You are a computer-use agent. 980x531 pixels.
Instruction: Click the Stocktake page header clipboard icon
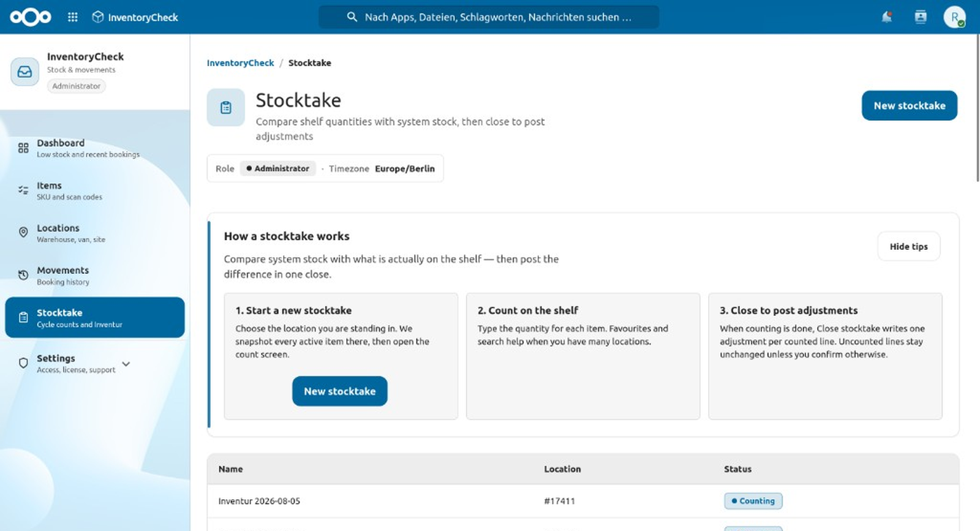(x=226, y=107)
